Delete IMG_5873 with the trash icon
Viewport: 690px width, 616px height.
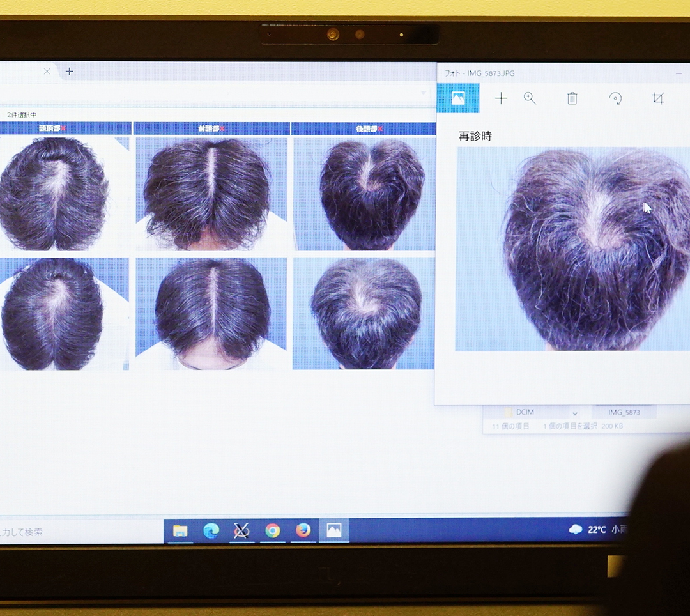tap(572, 98)
